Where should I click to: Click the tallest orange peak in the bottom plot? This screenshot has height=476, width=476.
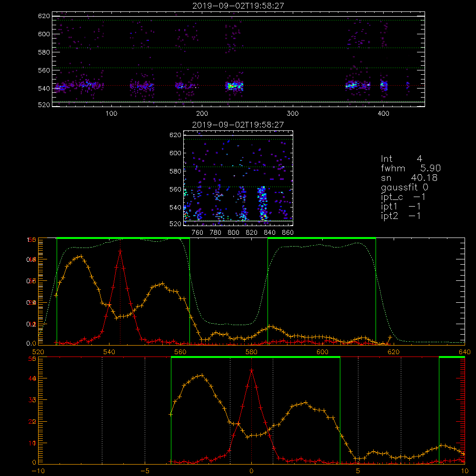tap(202, 376)
